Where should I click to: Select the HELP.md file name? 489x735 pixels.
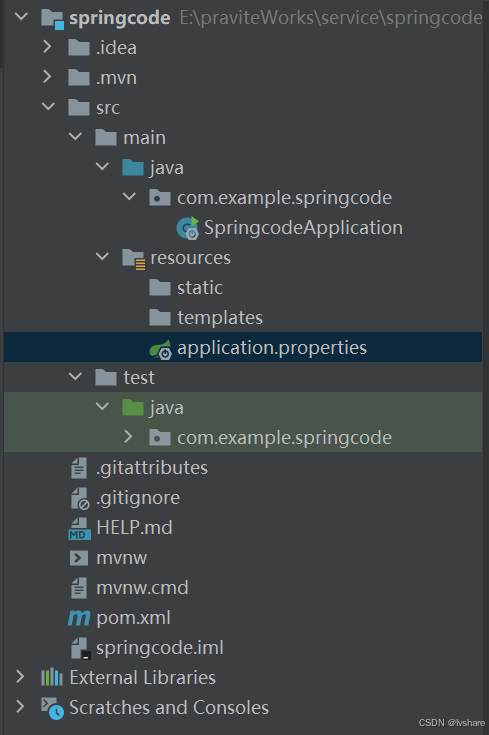(134, 528)
